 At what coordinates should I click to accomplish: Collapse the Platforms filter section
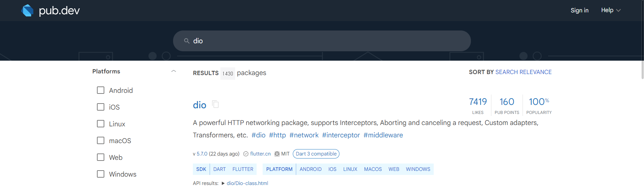(x=173, y=71)
